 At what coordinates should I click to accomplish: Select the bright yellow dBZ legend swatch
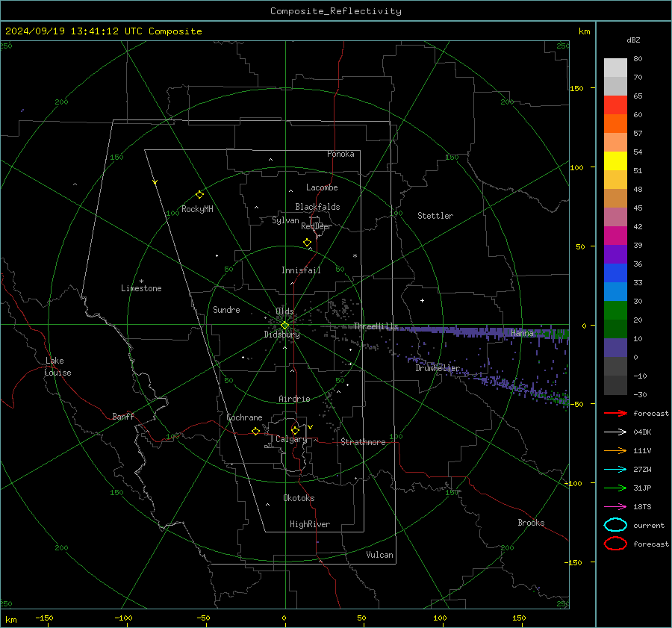(x=615, y=161)
